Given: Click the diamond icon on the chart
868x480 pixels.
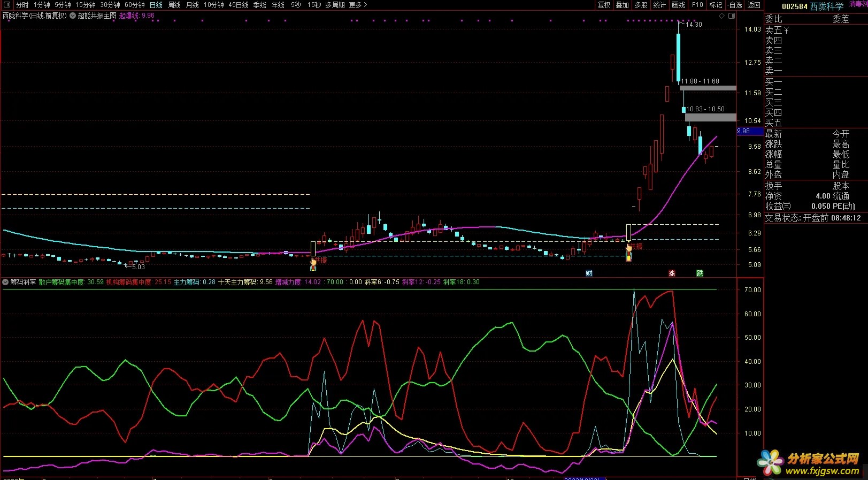Looking at the screenshot, I should point(721,16).
